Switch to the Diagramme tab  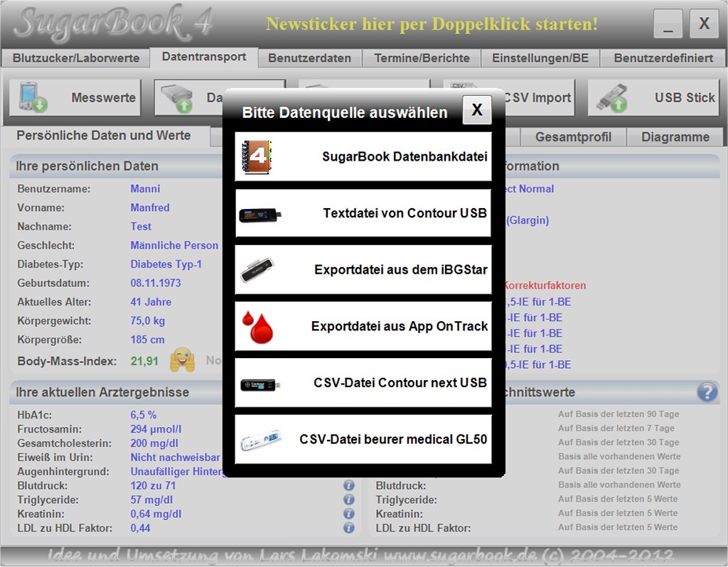[675, 136]
